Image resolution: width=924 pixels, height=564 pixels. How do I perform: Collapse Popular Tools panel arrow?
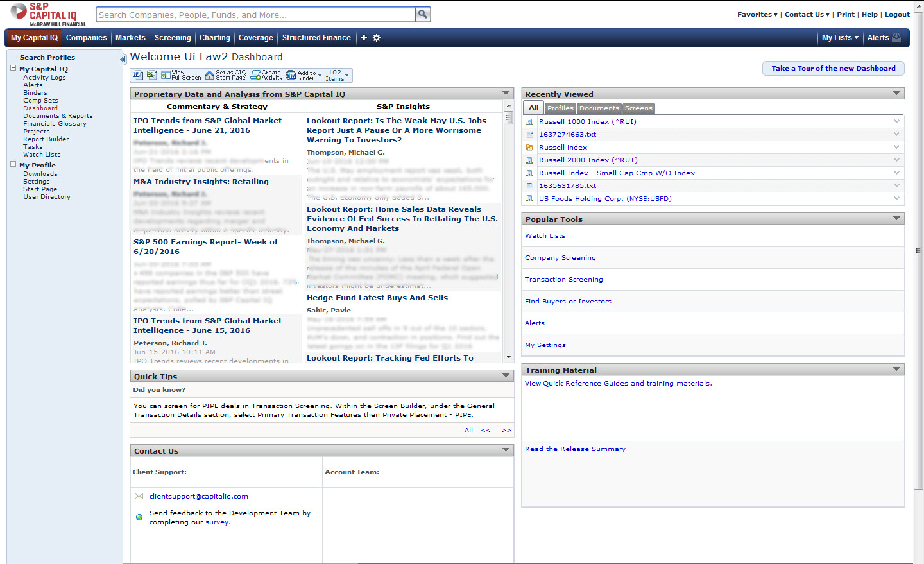click(x=896, y=218)
